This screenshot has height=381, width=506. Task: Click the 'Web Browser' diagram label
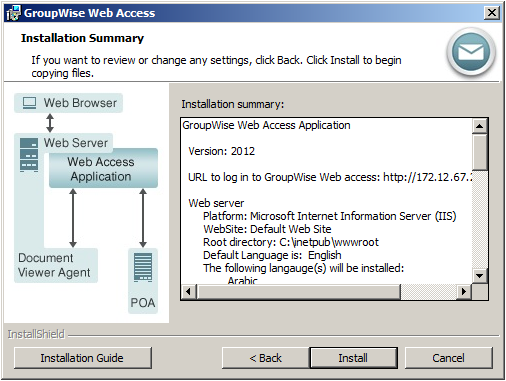click(80, 103)
